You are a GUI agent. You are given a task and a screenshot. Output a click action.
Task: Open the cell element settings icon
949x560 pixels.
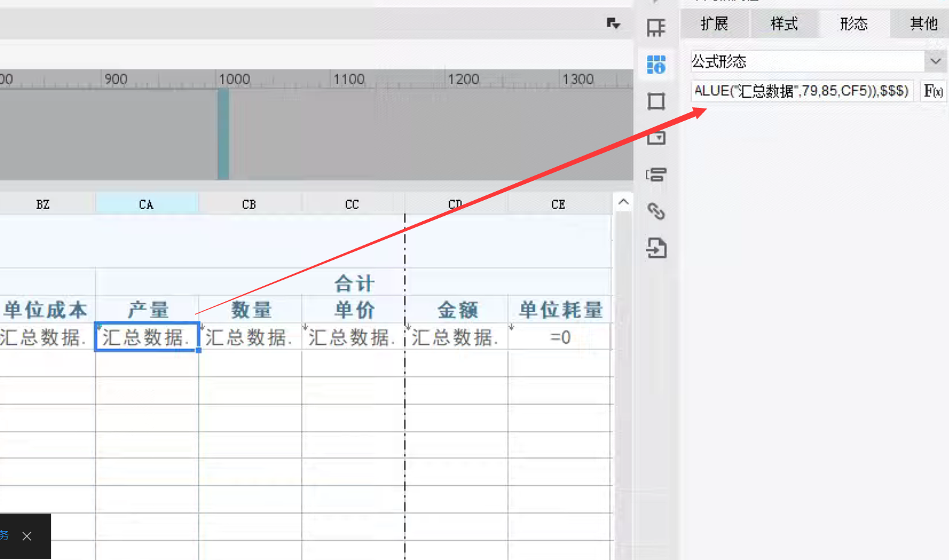coord(656,27)
